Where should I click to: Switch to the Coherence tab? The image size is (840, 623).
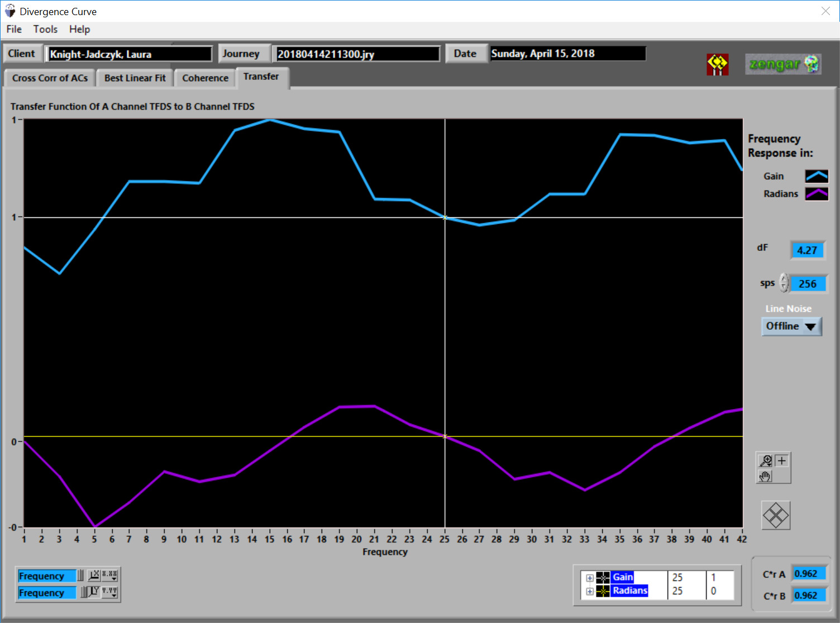pyautogui.click(x=205, y=78)
